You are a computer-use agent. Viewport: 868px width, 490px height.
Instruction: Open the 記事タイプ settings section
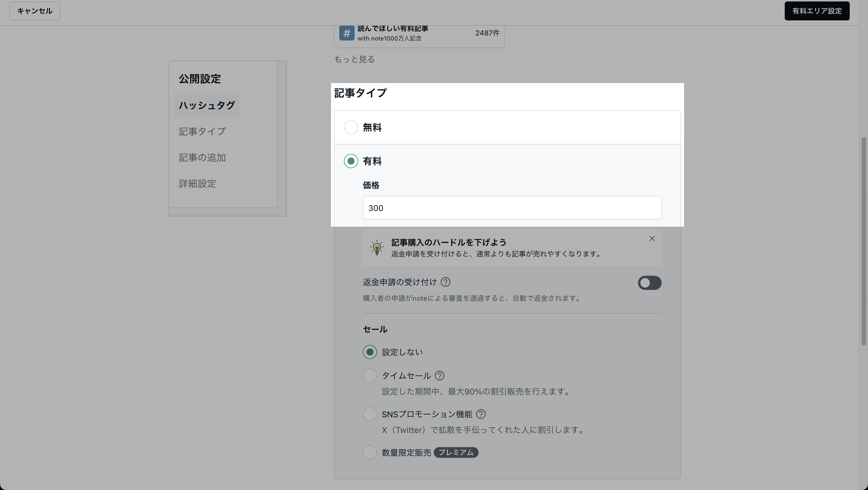tap(202, 131)
